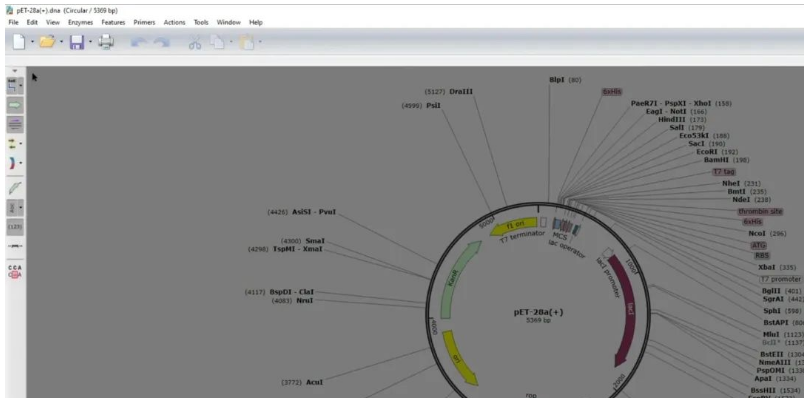Toggle the (123) enzyme location numbers button
The width and height of the screenshot is (806, 398).
point(15,227)
